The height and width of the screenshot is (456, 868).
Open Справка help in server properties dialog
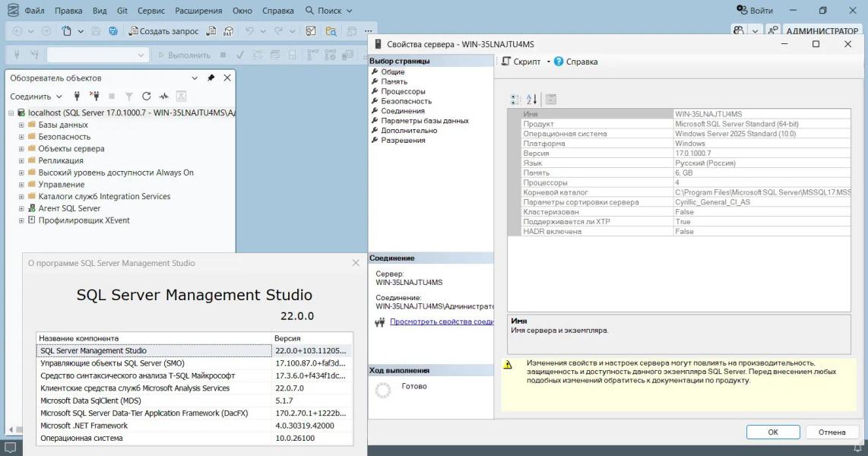click(575, 62)
